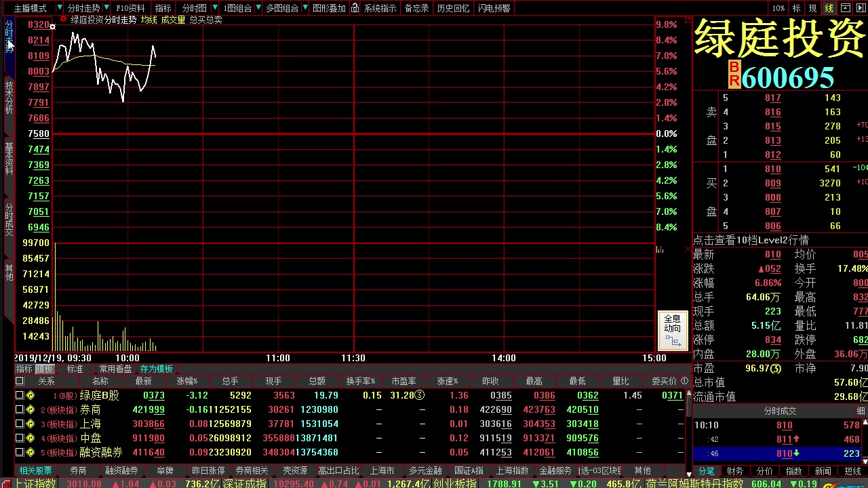The width and height of the screenshot is (868, 488).
Task: Select the 壳资源 bottom tab
Action: coord(295,470)
